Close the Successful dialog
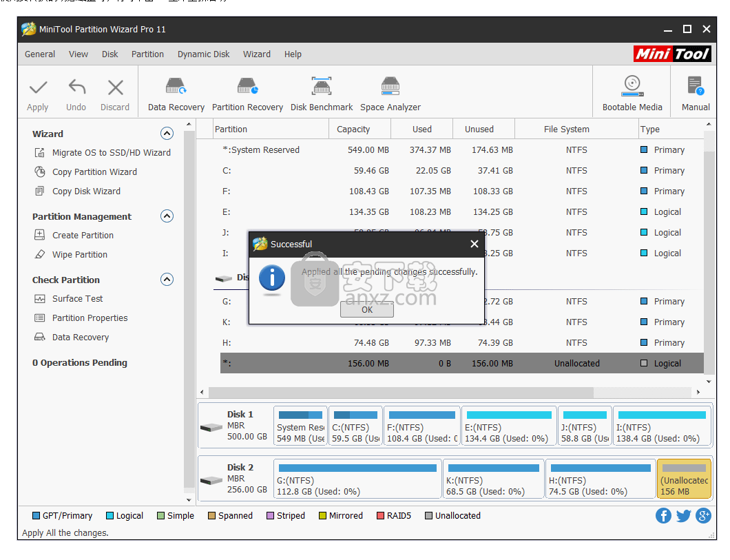The image size is (730, 560). point(474,244)
